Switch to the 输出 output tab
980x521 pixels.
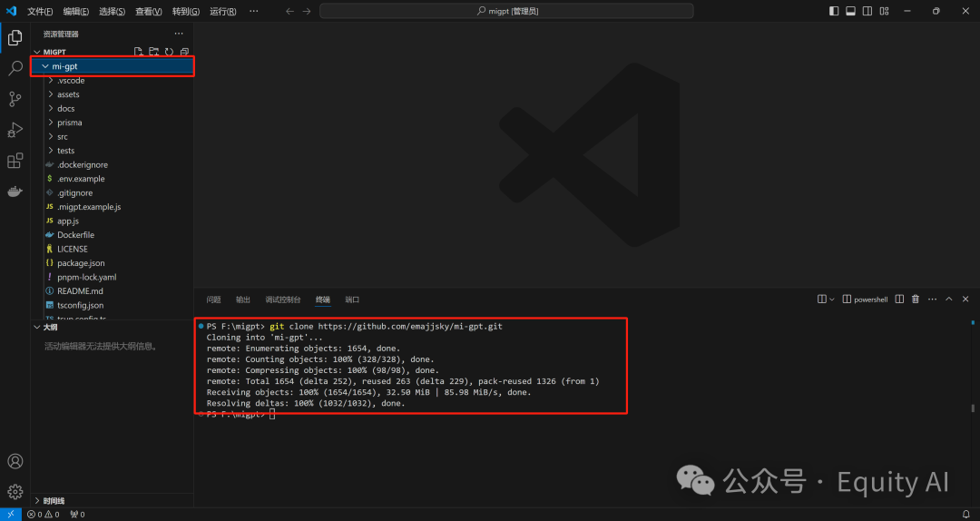(243, 300)
